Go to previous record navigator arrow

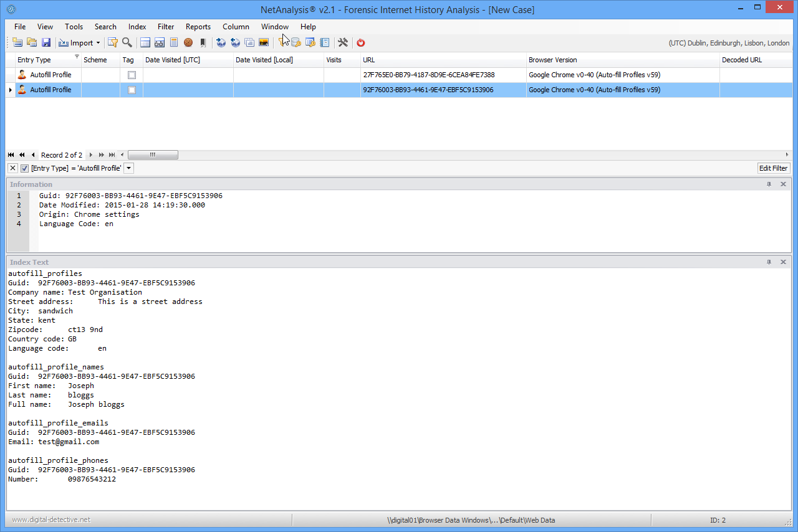coord(32,155)
